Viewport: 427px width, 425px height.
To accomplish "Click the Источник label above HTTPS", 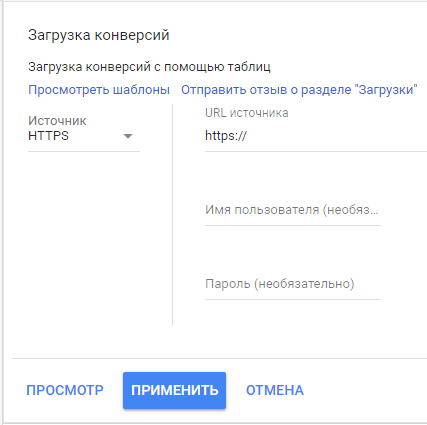I will coord(57,121).
